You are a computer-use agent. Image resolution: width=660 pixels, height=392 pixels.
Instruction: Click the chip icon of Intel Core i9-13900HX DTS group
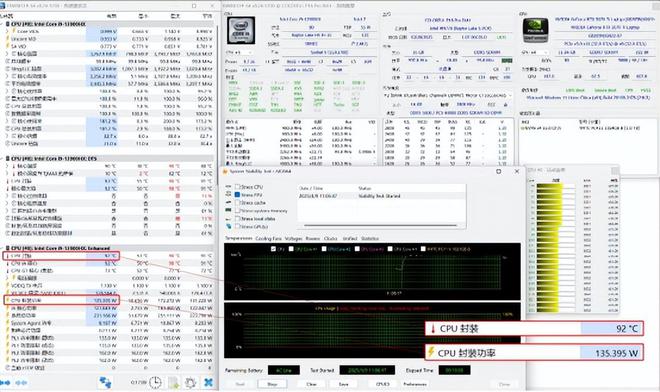[x=7, y=159]
